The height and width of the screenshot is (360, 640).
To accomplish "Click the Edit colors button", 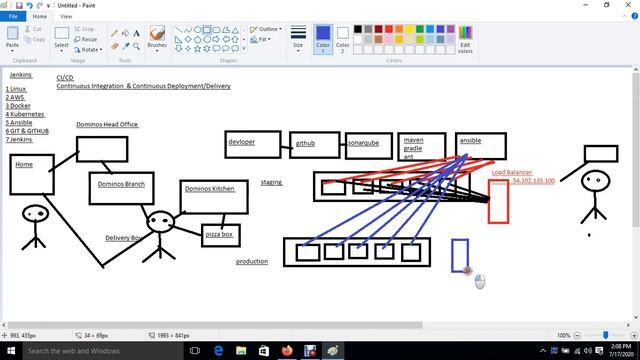I will (465, 39).
